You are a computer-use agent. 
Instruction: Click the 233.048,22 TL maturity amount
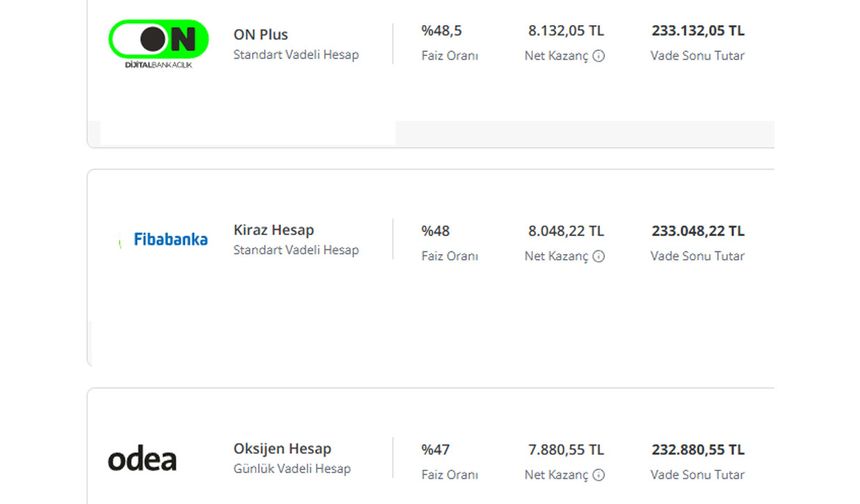point(697,231)
